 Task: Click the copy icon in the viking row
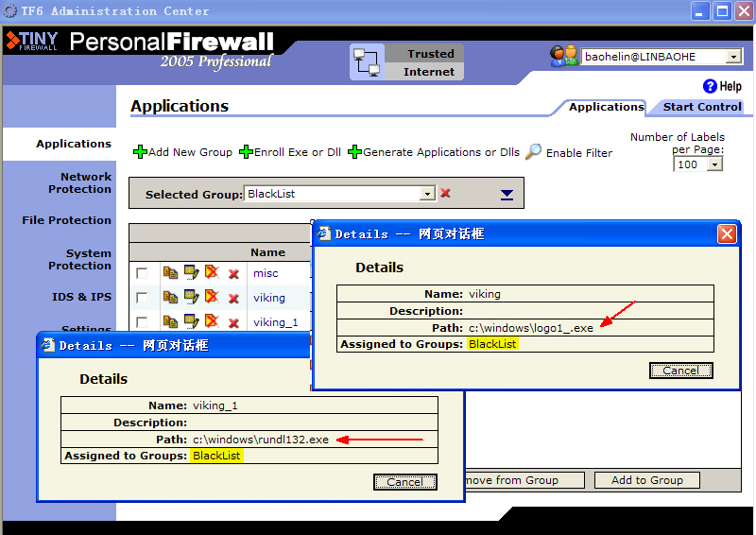(x=170, y=297)
